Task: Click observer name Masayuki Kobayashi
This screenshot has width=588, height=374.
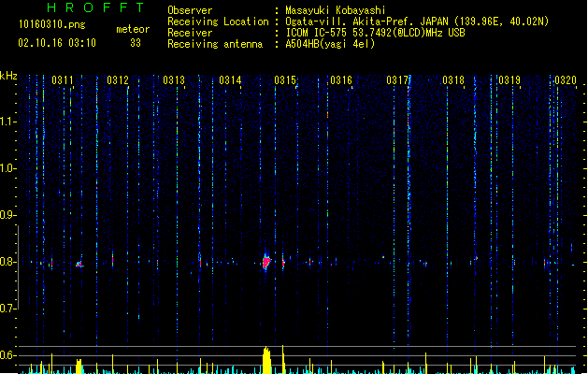Action: 336,10
